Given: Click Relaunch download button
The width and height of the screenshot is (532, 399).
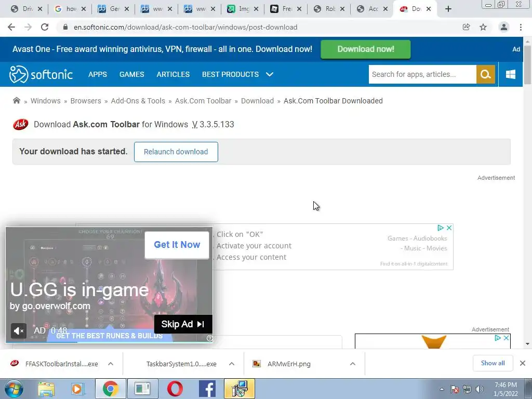Looking at the screenshot, I should 176,152.
